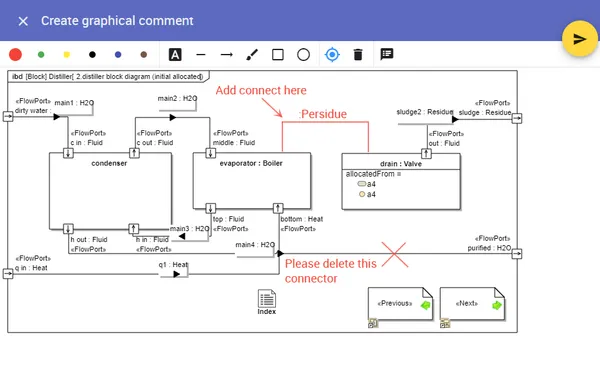Send the graphical comment with the yellow button
This screenshot has width=600, height=373.
[579, 39]
